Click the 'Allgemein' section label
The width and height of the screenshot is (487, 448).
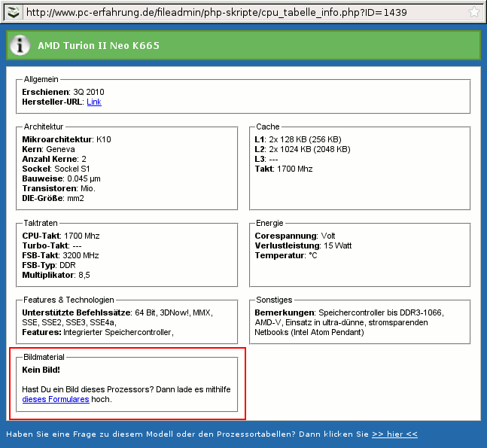[41, 79]
